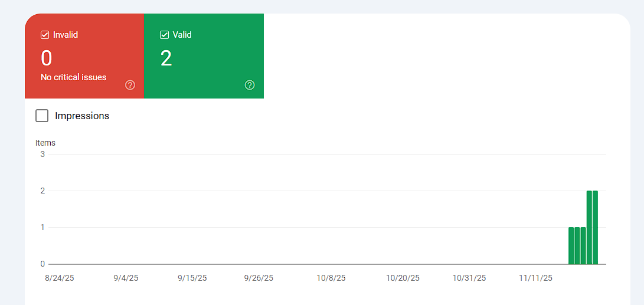Image resolution: width=644 pixels, height=305 pixels.
Task: Click the last green bar in the chart
Action: (x=595, y=227)
